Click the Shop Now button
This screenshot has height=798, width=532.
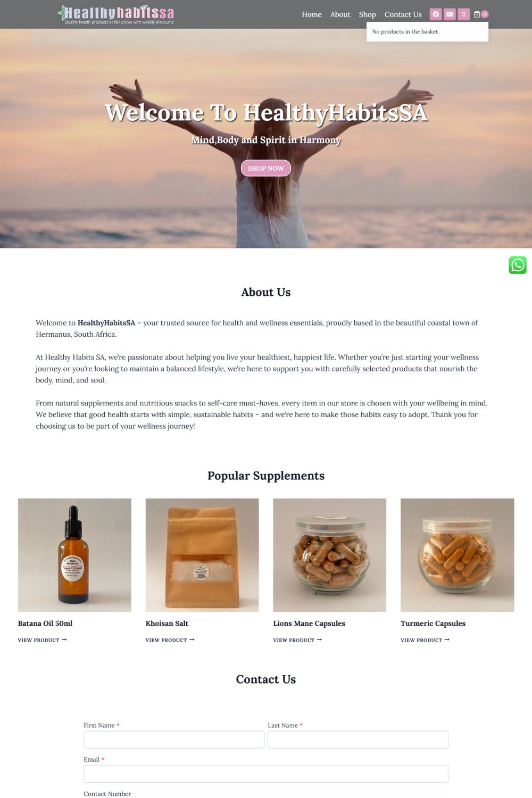point(266,168)
